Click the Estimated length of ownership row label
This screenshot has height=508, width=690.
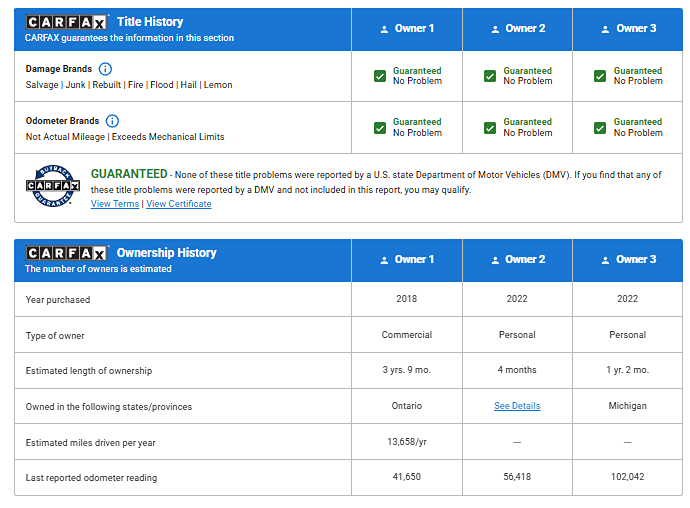pos(89,371)
